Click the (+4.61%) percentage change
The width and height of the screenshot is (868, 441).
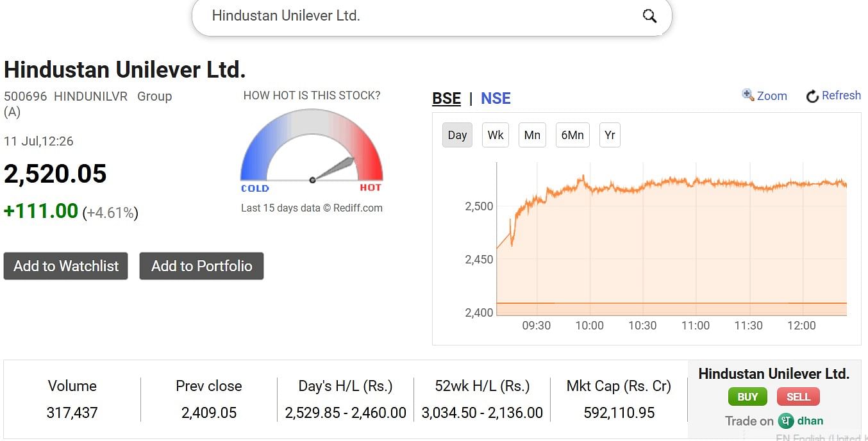(110, 213)
